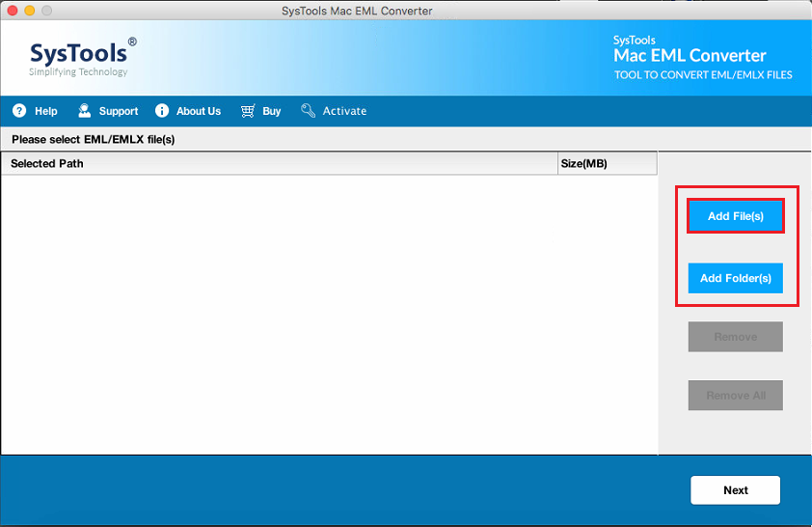Click the Selected Path column header
The width and height of the screenshot is (812, 527).
point(279,163)
